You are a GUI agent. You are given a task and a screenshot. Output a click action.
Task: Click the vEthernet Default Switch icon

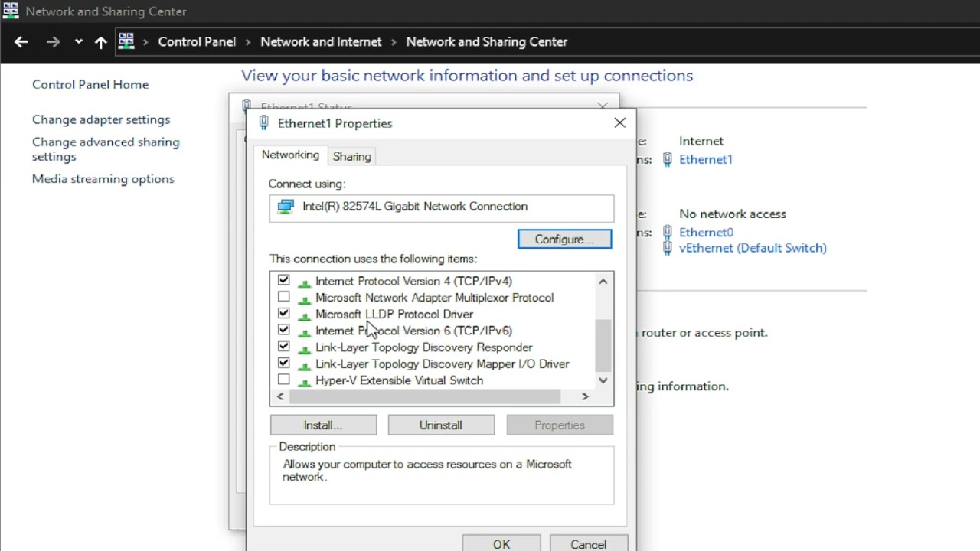(668, 248)
